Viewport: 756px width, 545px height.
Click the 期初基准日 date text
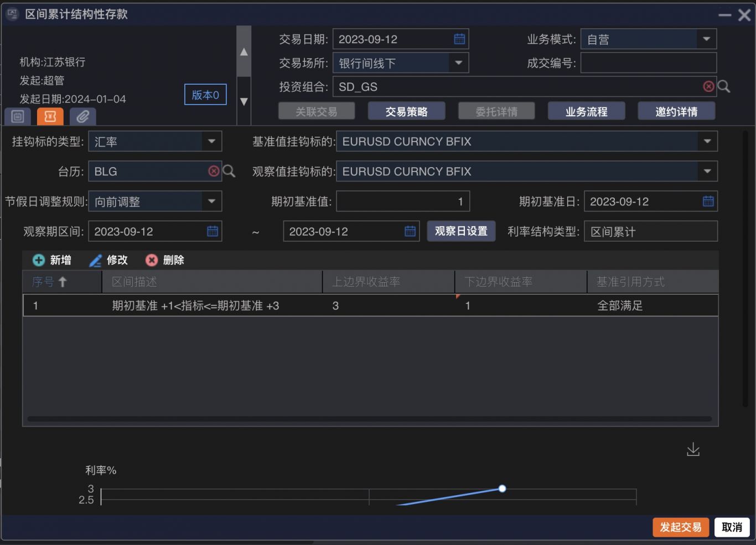pos(619,201)
